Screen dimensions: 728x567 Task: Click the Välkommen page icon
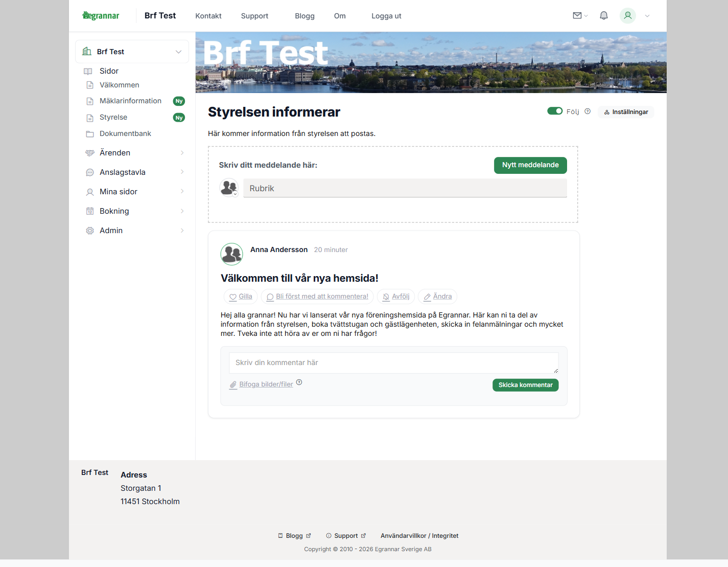click(90, 85)
